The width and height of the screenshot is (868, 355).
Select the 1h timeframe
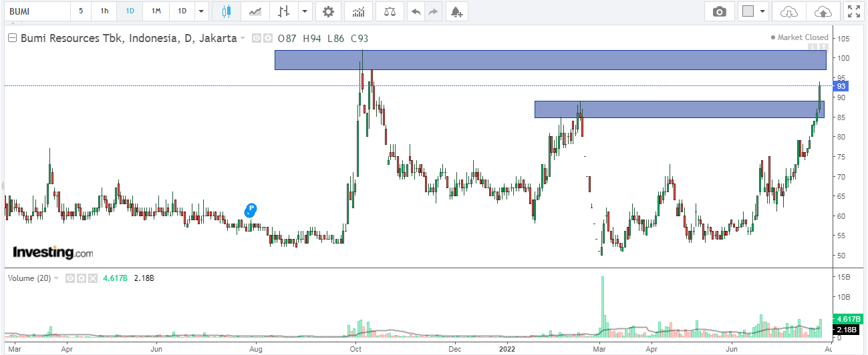tap(104, 11)
